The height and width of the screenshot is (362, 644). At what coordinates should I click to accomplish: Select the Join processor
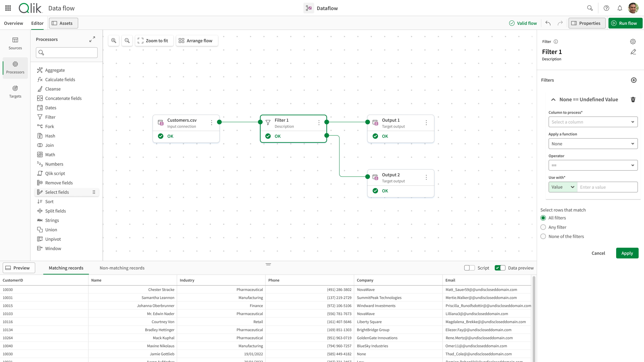[x=49, y=145]
